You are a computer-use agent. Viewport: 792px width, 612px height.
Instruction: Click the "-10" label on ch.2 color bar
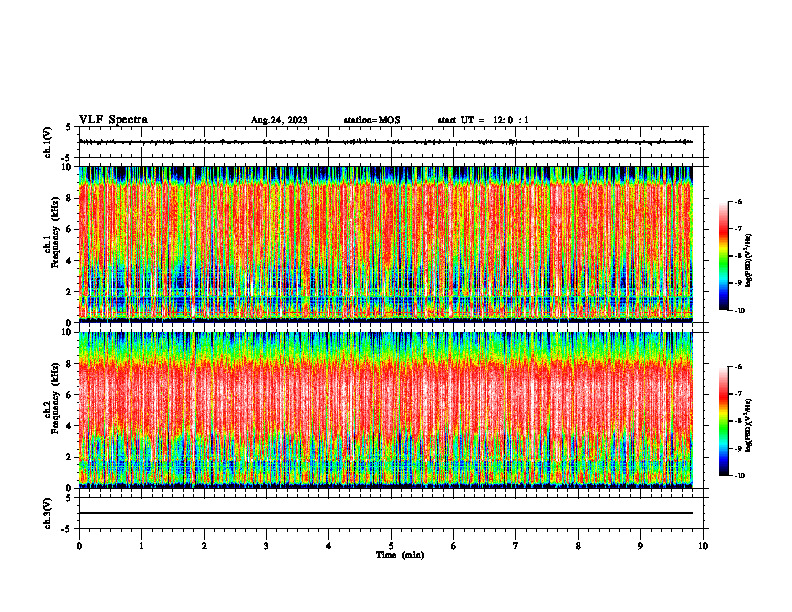pos(739,476)
